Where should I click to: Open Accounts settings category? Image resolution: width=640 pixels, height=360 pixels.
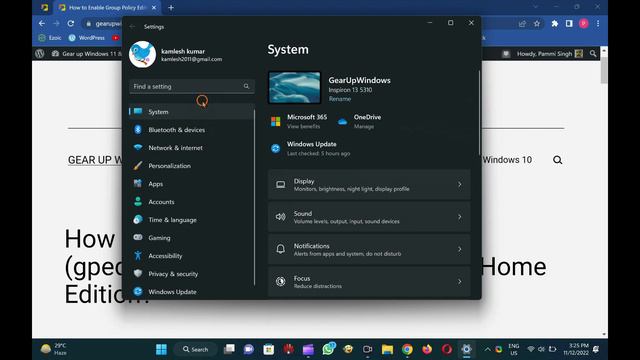[x=191, y=202]
